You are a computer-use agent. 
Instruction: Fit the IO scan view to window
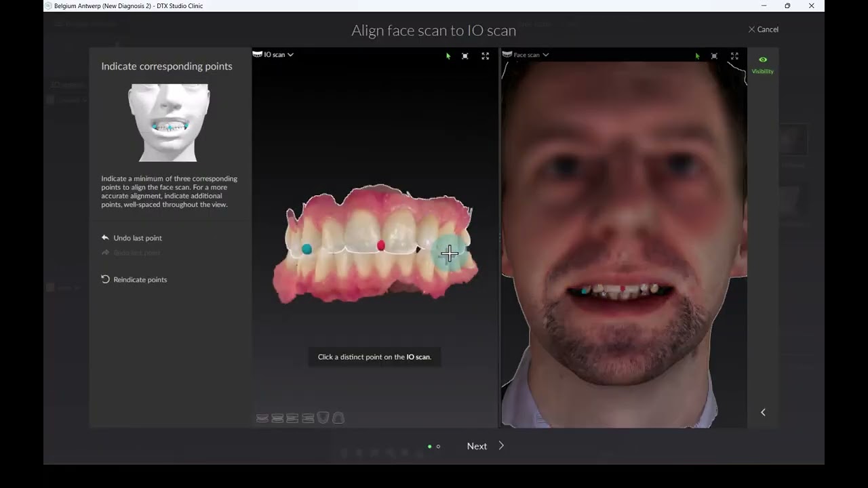coord(465,56)
